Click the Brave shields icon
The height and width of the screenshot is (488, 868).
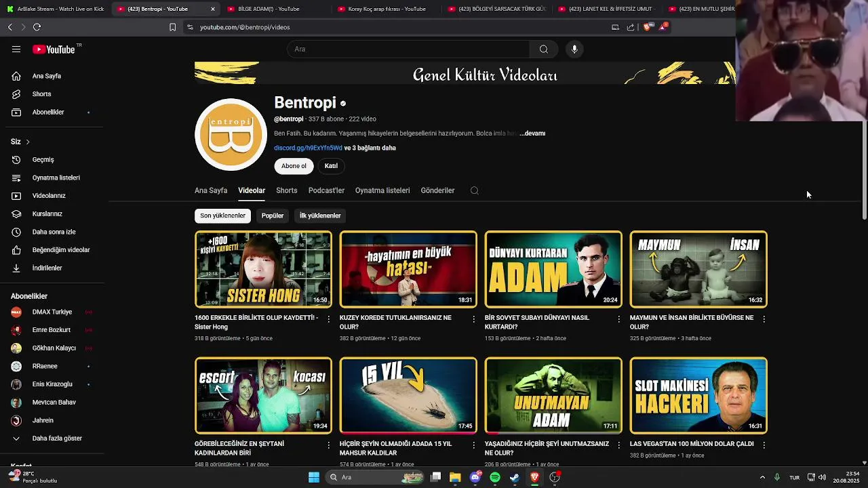(x=648, y=27)
